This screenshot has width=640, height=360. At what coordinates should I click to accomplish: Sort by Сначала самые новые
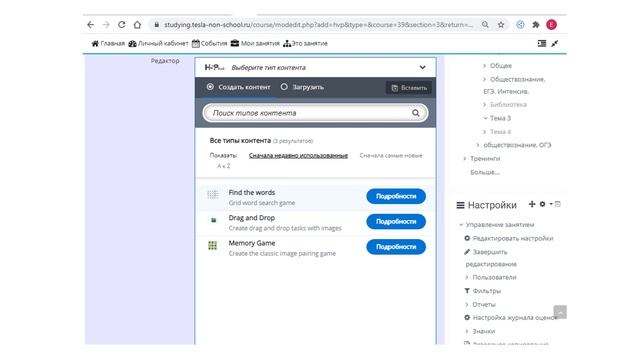click(x=391, y=156)
